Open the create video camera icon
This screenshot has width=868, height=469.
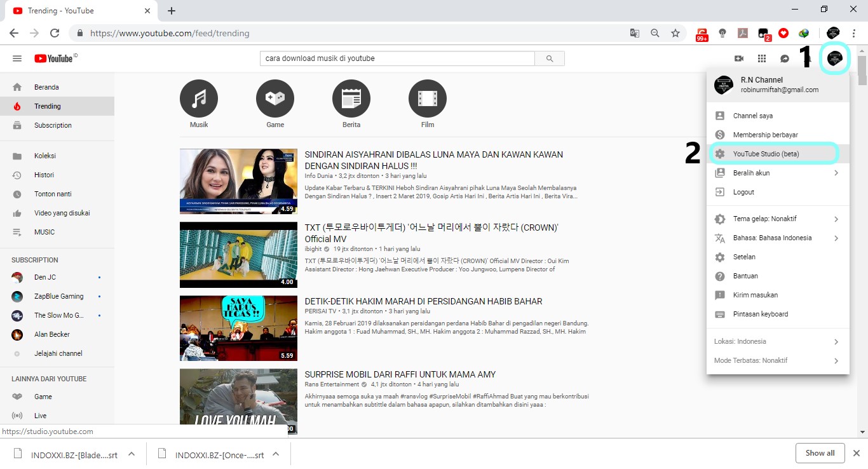739,58
